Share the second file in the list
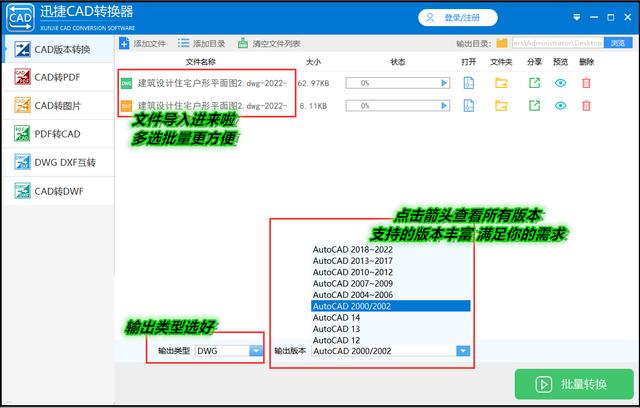The image size is (640, 408). (x=534, y=105)
